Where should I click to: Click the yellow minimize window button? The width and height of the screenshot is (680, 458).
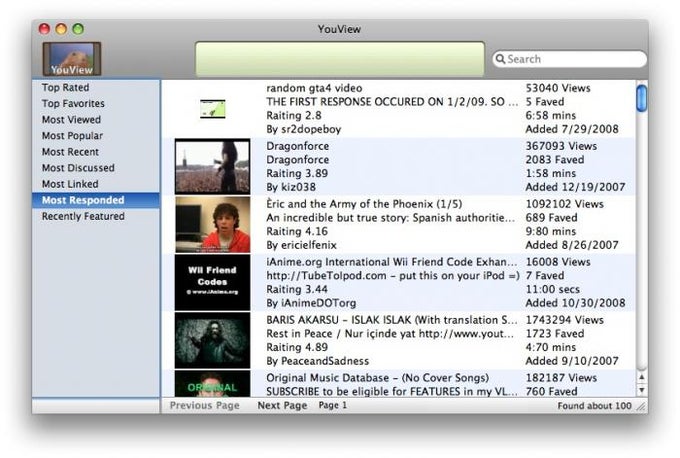61,29
